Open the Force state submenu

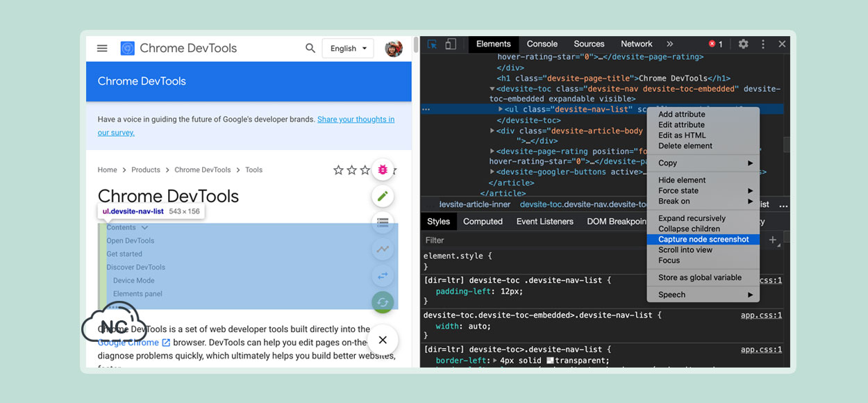[x=703, y=190]
